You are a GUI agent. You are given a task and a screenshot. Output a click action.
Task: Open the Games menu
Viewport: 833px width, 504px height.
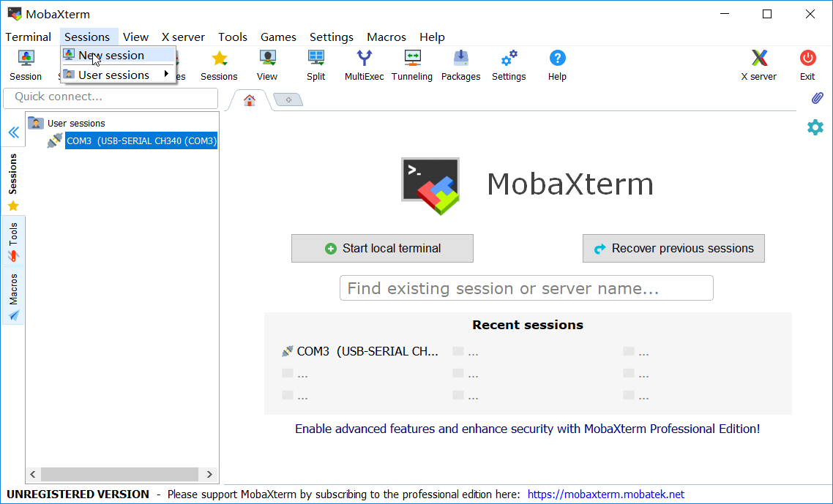point(278,37)
